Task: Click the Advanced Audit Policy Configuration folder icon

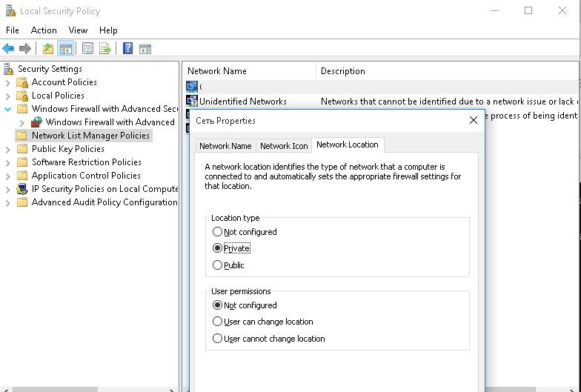Action: pyautogui.click(x=22, y=202)
